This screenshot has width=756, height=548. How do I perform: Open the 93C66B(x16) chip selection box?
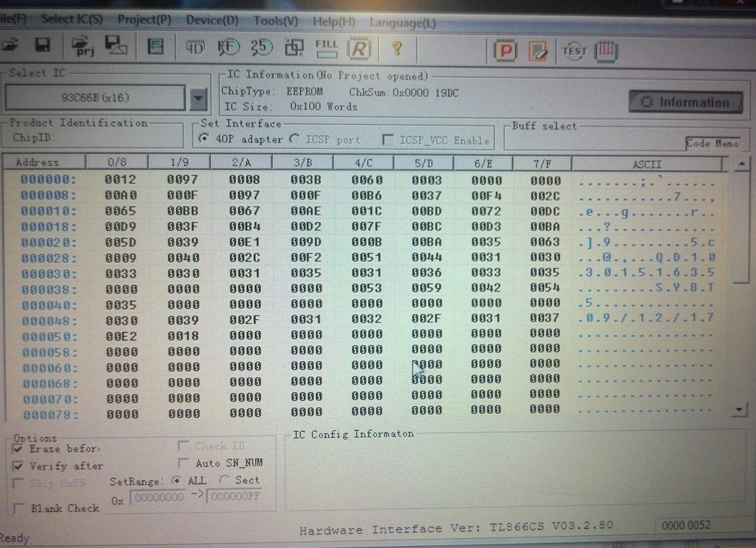[96, 98]
